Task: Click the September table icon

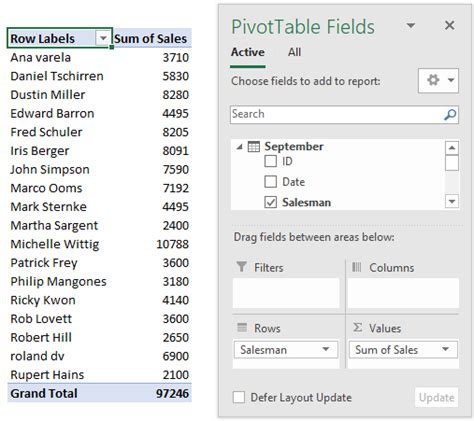Action: (x=253, y=147)
